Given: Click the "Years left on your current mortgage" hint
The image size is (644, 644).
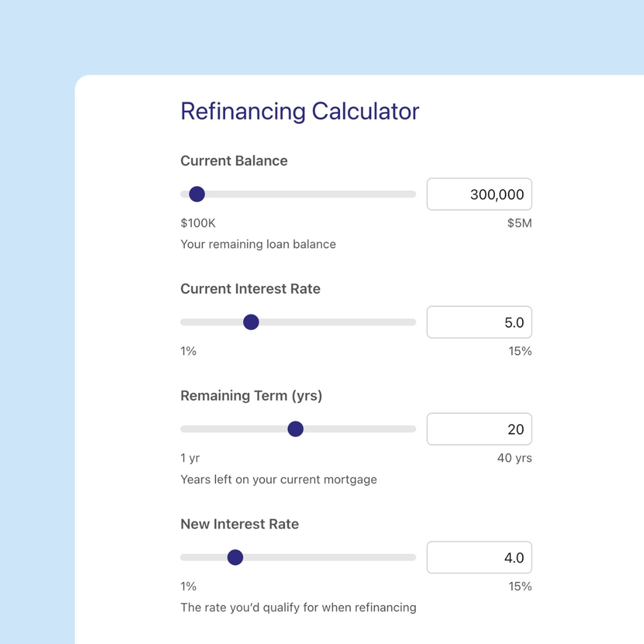Looking at the screenshot, I should tap(279, 479).
